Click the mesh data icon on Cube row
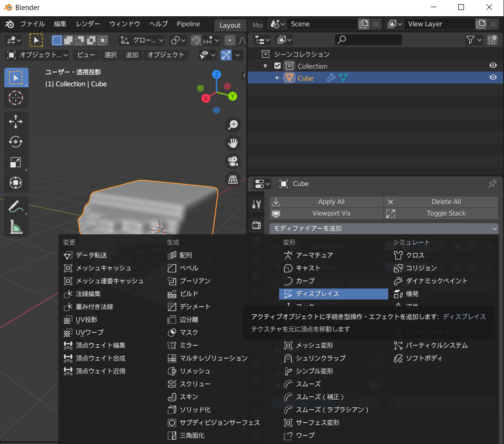 pos(343,78)
